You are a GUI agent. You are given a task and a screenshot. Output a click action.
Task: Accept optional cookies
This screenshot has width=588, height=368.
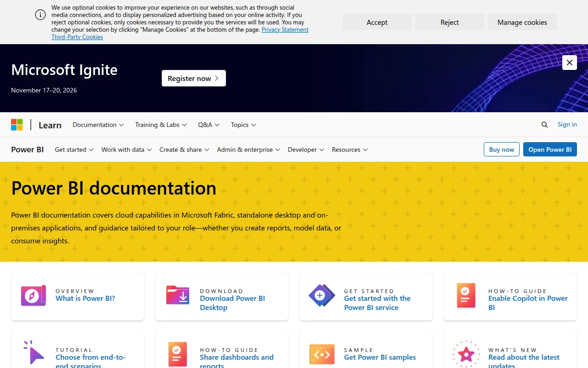click(x=377, y=22)
